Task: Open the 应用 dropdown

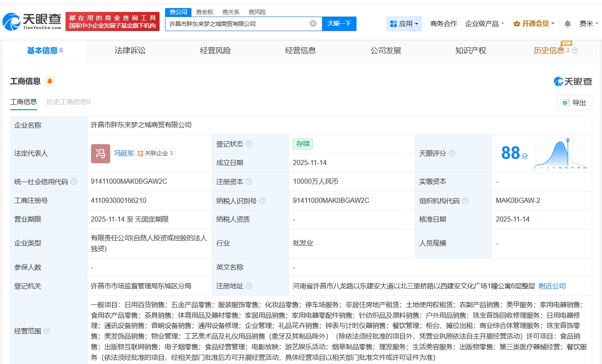Action: 403,23
